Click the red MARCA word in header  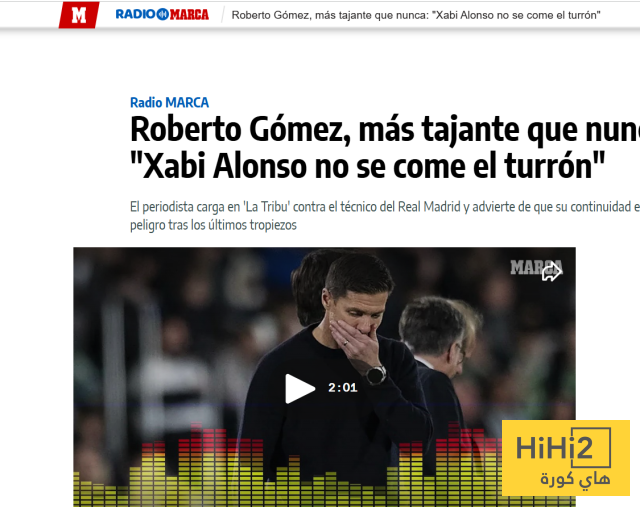click(189, 15)
